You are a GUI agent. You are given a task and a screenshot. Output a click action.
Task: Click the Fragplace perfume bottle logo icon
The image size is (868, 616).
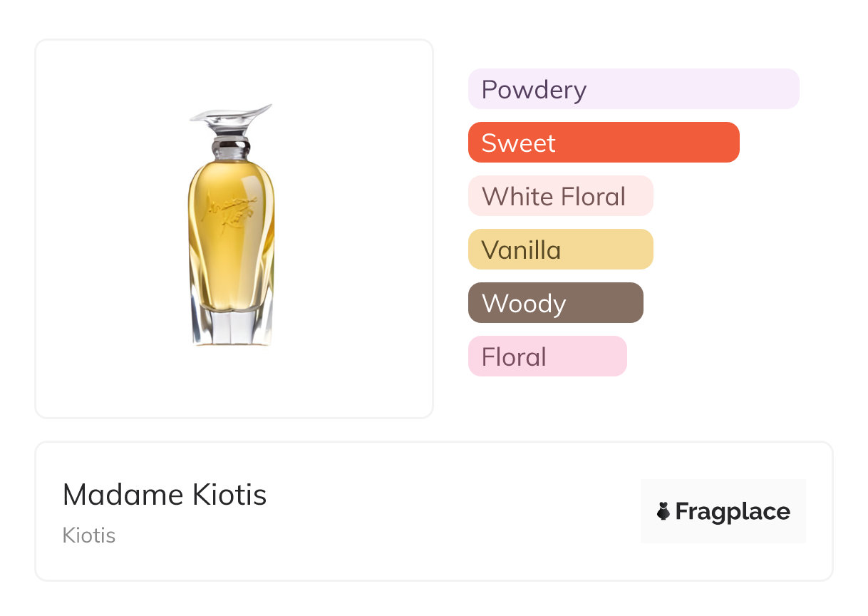[663, 511]
